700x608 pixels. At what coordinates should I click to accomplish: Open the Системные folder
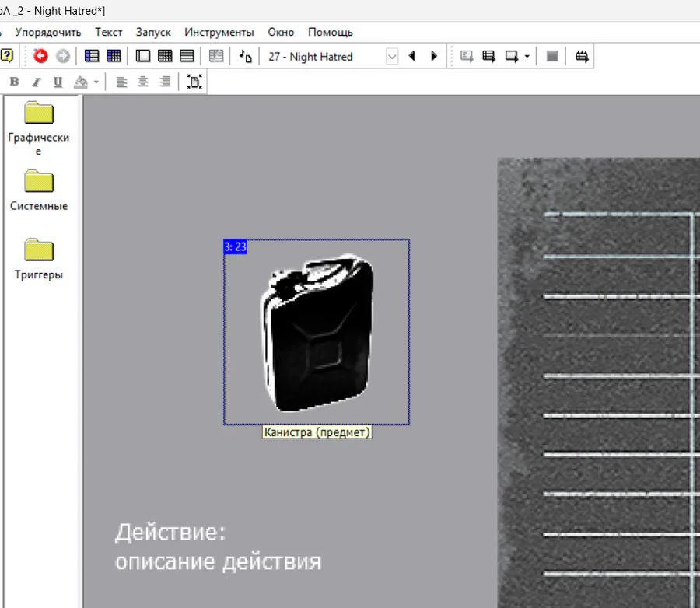[x=39, y=190]
